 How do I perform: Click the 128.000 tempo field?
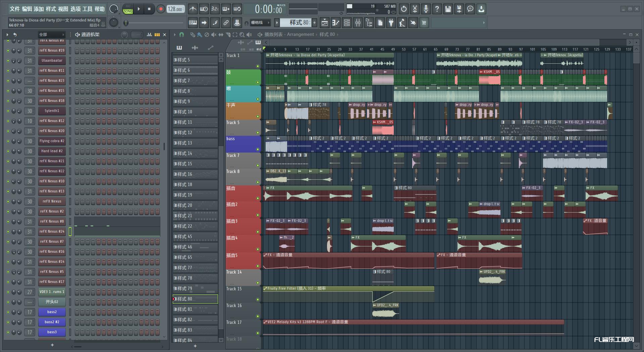[x=175, y=9]
